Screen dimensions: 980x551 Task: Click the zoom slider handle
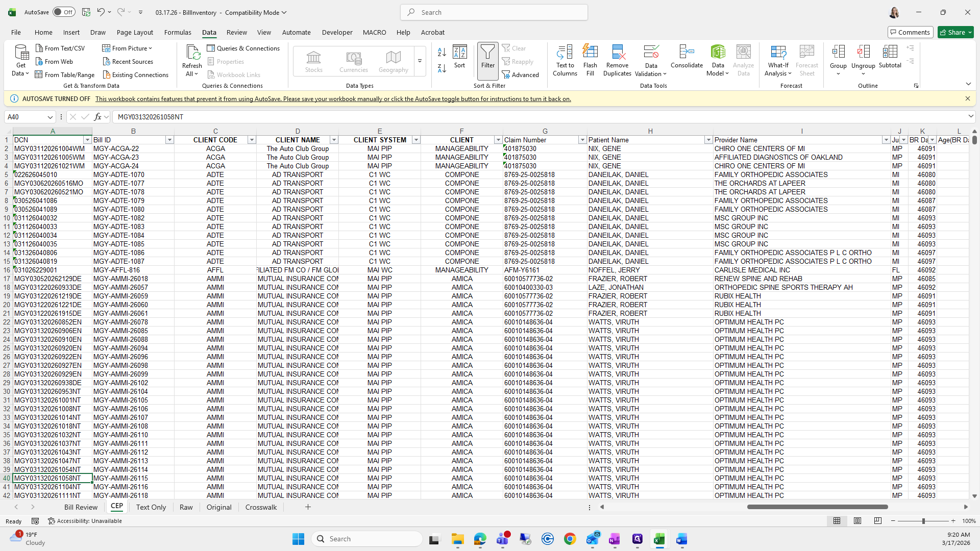(923, 521)
